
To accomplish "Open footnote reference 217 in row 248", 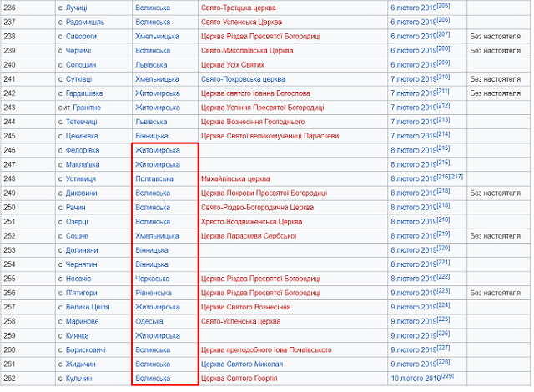I will click(456, 177).
